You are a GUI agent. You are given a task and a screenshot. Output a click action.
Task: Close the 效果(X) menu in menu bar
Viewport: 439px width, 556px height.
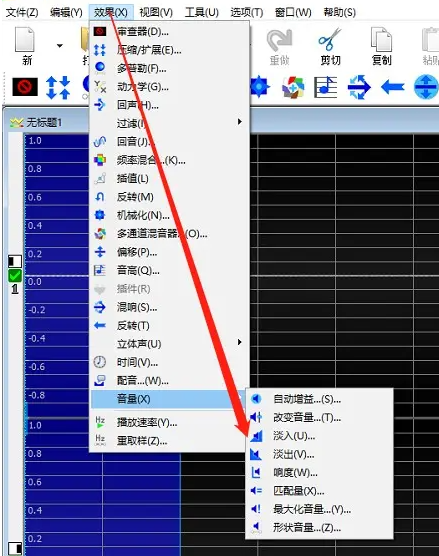click(111, 12)
